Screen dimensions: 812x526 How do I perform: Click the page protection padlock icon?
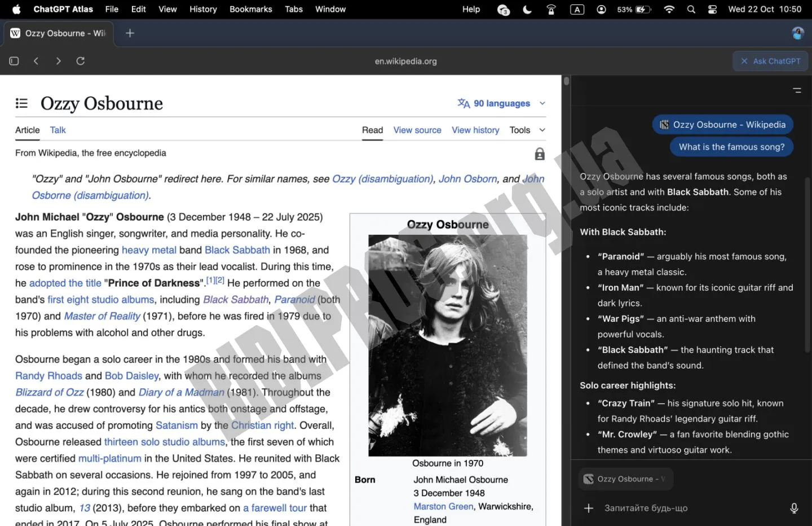coord(540,154)
